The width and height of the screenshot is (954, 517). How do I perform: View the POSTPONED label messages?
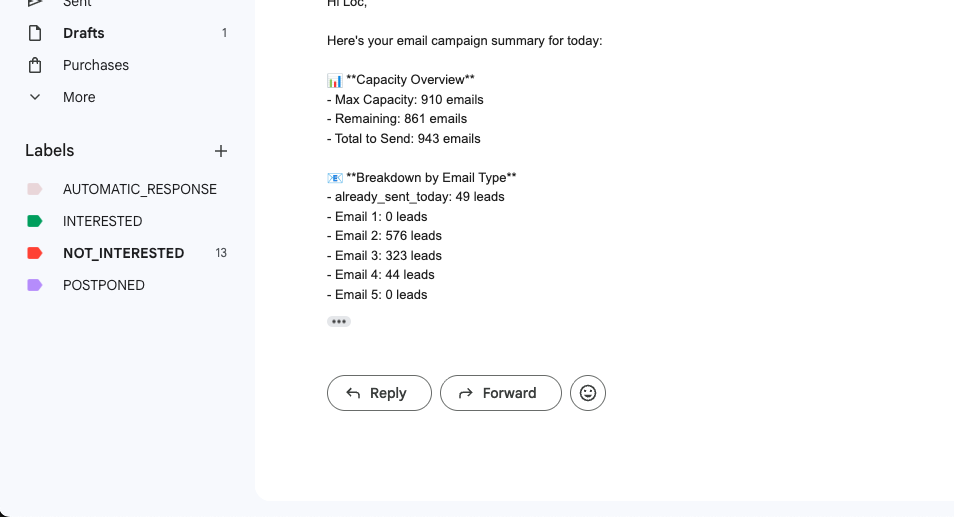104,285
